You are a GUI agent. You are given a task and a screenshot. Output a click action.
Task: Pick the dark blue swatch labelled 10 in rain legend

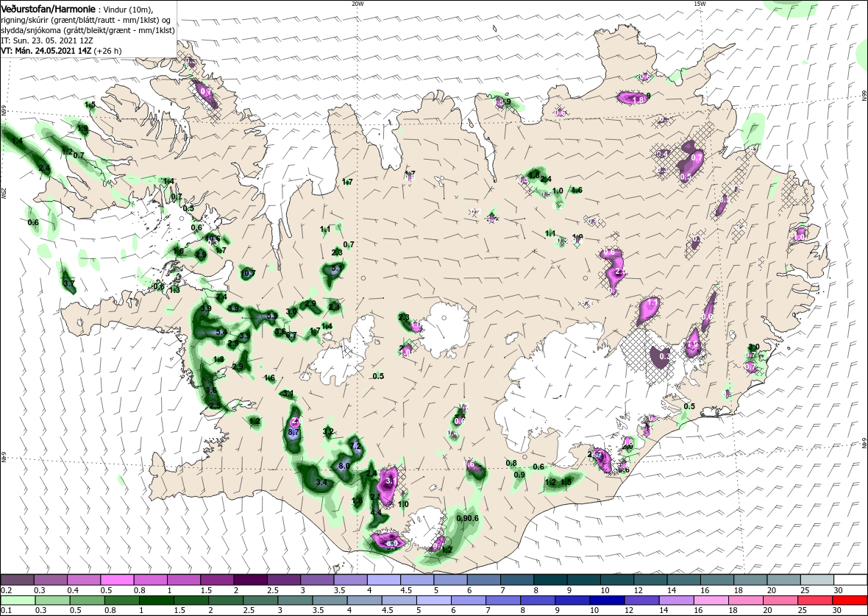coord(608,601)
